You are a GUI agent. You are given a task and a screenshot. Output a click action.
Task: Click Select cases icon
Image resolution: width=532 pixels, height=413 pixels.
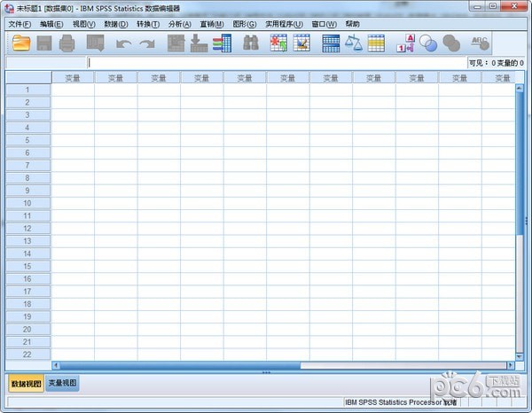coord(376,43)
